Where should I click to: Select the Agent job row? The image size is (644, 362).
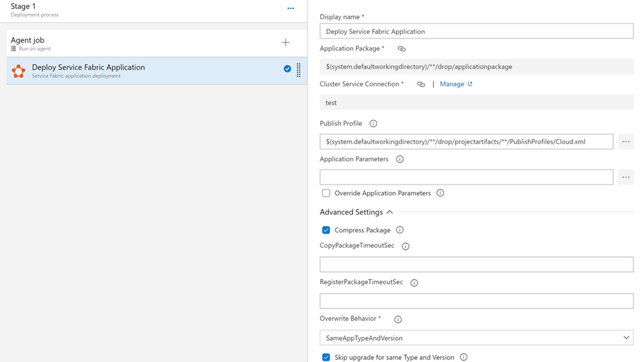pyautogui.click(x=129, y=43)
